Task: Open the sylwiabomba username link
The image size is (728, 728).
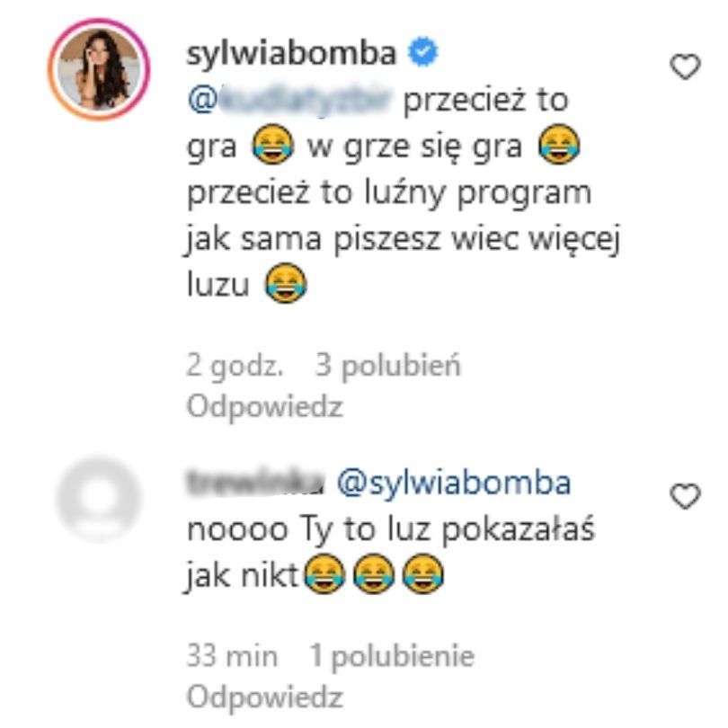Action: (291, 53)
